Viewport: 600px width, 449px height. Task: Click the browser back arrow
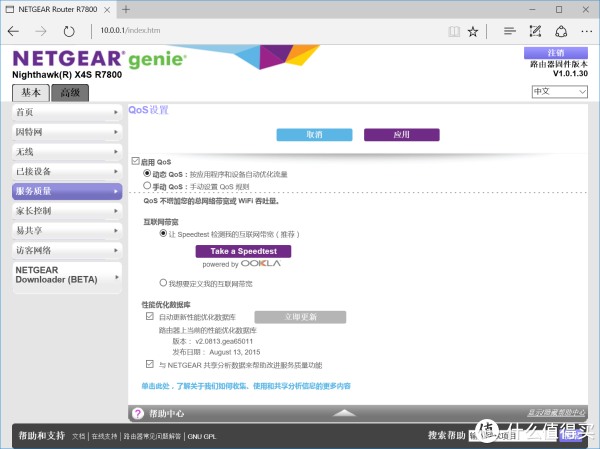(14, 30)
